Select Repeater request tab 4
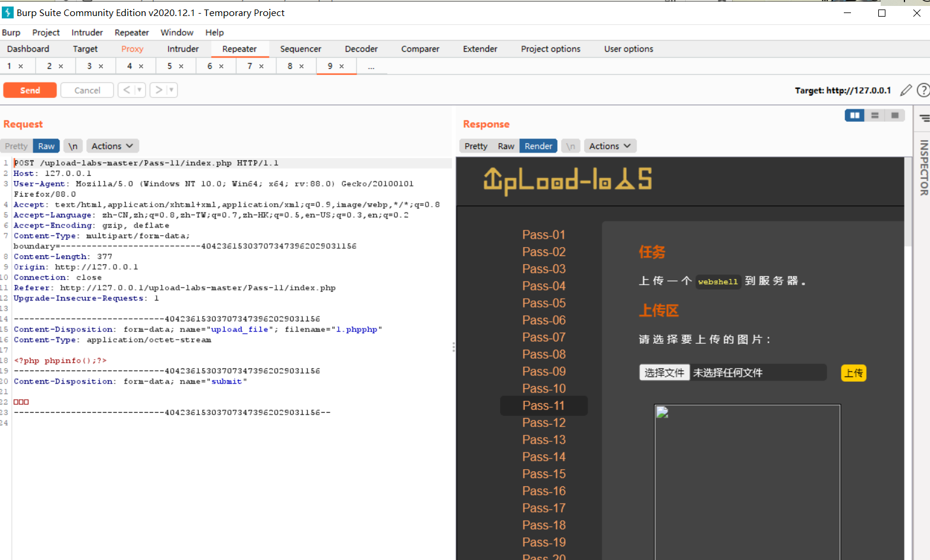930x560 pixels. coord(130,66)
